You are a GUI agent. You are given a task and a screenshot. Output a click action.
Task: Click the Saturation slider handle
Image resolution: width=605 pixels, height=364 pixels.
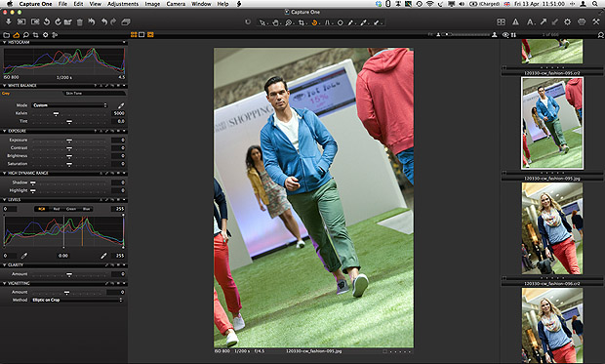pyautogui.click(x=69, y=164)
